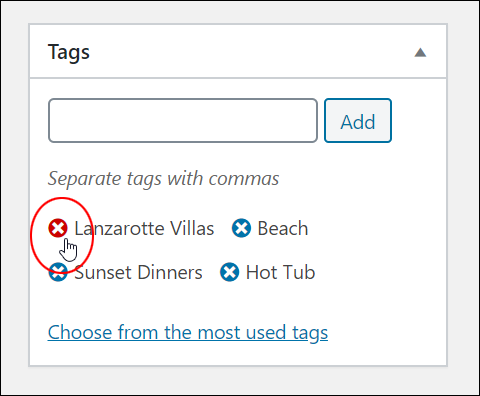Toggle the Tags box using its header arrow

(x=420, y=53)
